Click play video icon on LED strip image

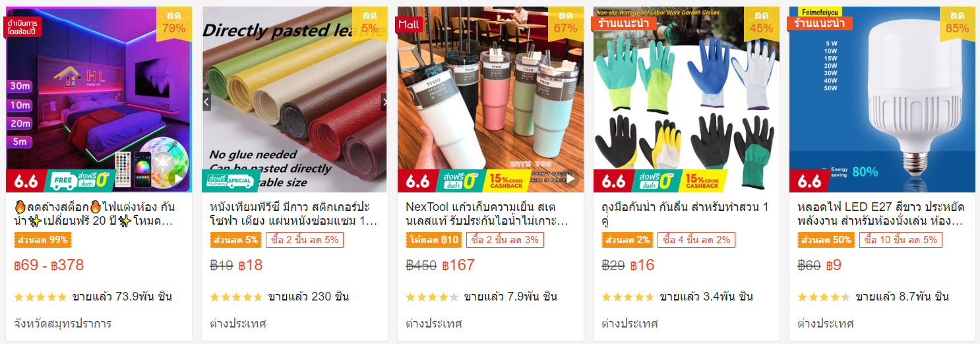tap(177, 178)
